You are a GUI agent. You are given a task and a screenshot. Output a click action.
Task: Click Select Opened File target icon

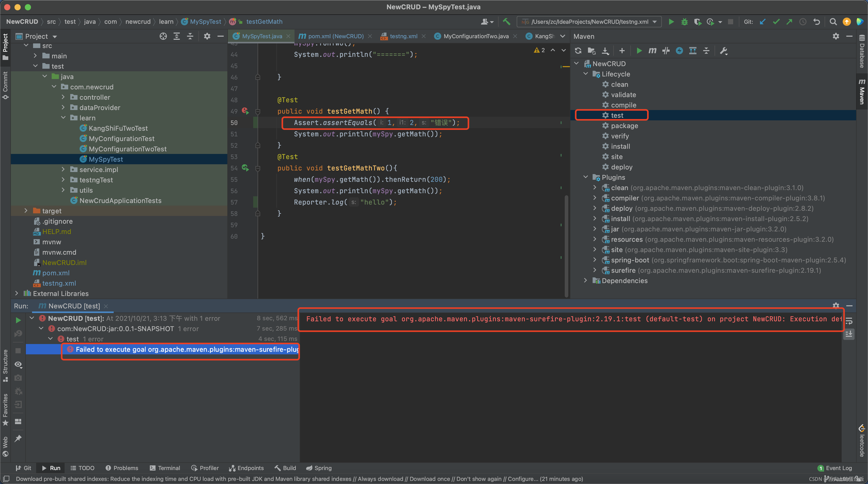click(x=163, y=36)
